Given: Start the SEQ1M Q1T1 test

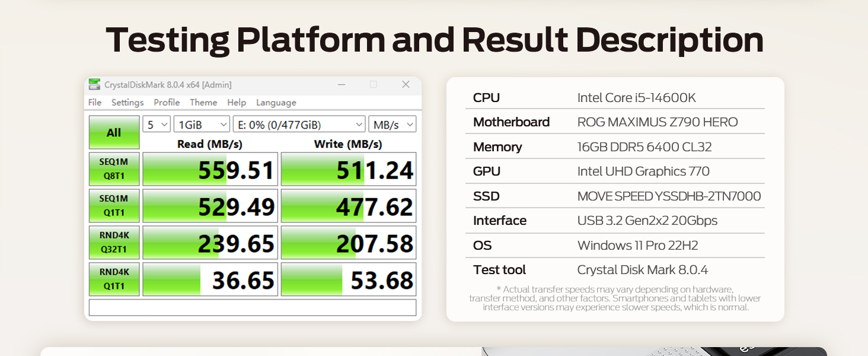Looking at the screenshot, I should [114, 206].
